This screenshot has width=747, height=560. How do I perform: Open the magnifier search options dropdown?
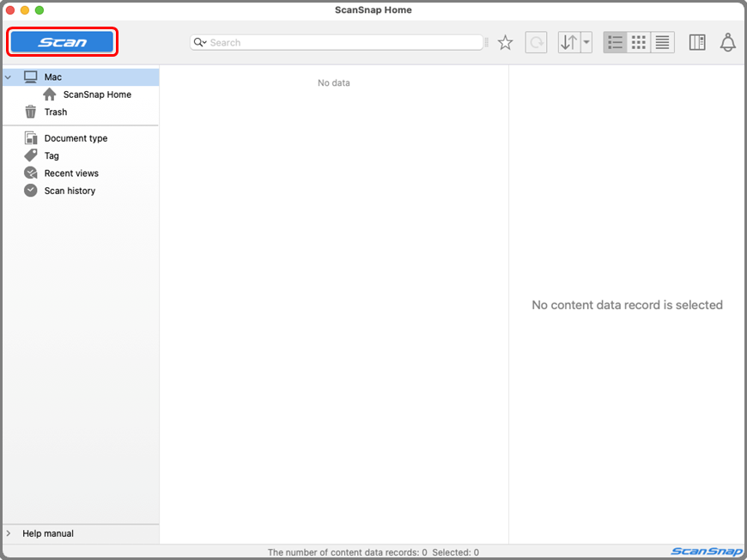click(200, 42)
